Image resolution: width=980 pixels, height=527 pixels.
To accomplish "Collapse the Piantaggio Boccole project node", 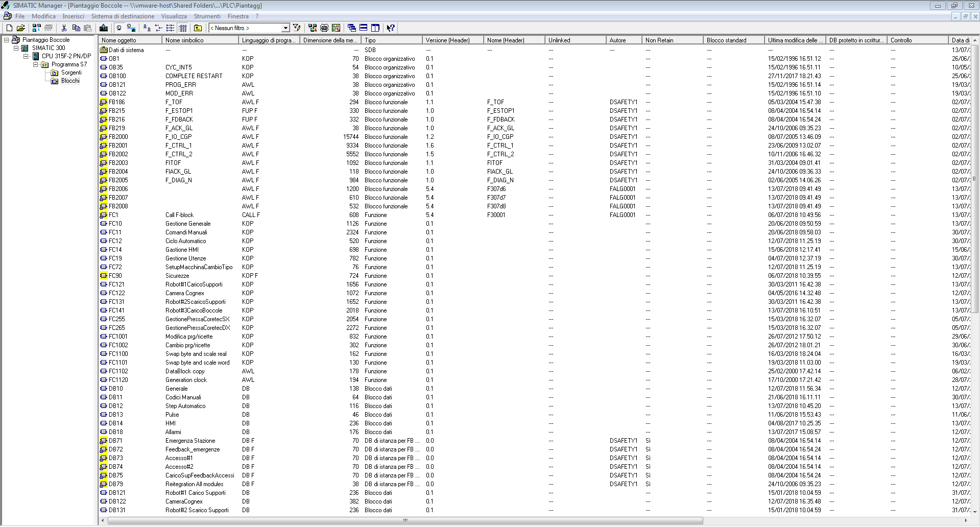I will [6, 40].
